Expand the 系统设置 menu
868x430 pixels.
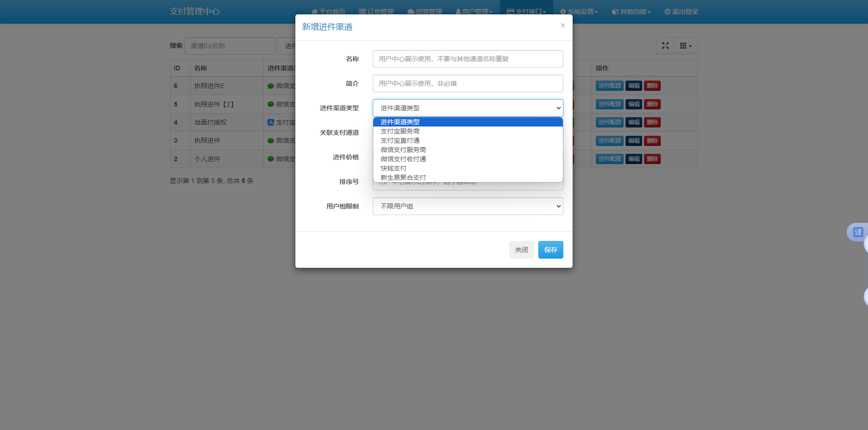579,12
